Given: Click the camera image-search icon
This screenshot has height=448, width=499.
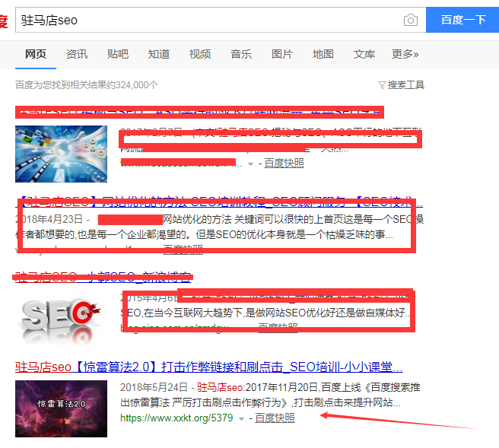Looking at the screenshot, I should pos(411,20).
